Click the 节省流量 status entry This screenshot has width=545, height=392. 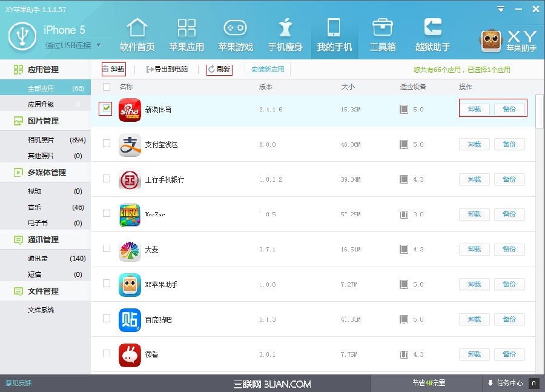tap(429, 383)
